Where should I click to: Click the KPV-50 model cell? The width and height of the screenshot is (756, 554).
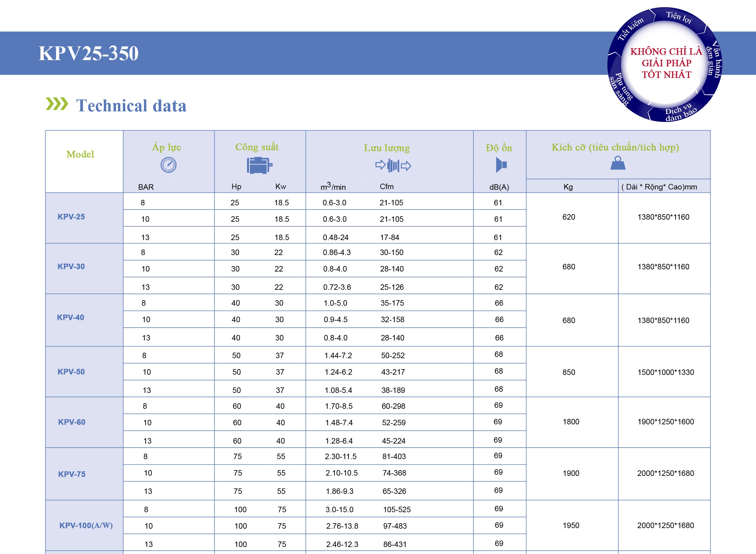tap(71, 372)
